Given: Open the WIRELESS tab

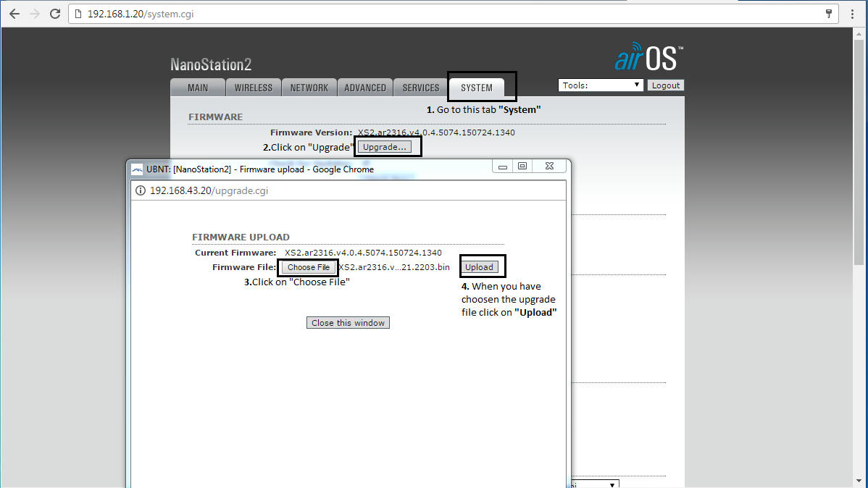Looking at the screenshot, I should click(x=253, y=88).
